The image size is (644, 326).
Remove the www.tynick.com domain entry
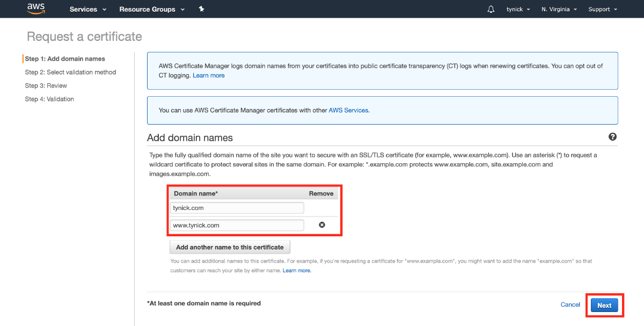pos(322,225)
